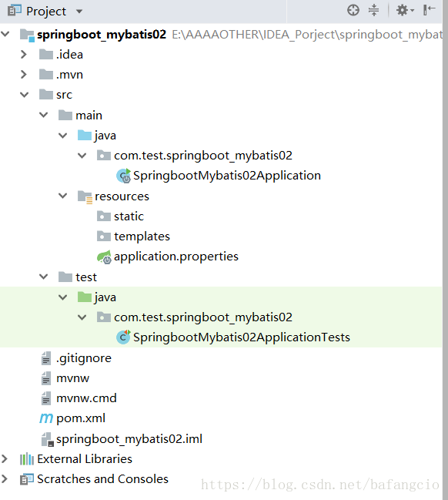Click the test class C icon
448x500 pixels.
coord(124,337)
